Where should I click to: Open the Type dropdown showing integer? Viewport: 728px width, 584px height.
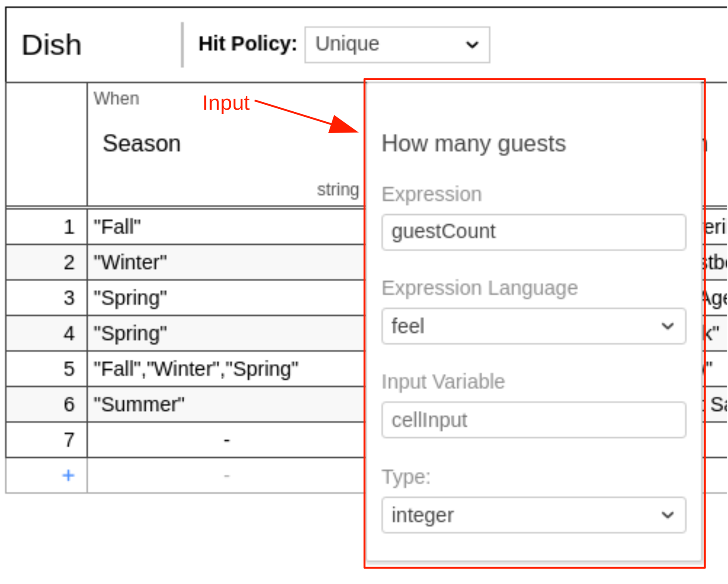coord(533,515)
